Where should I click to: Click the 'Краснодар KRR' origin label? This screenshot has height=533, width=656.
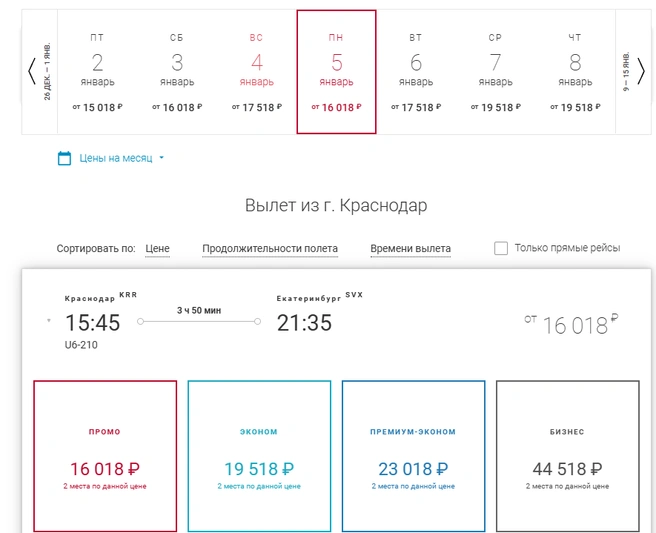[x=101, y=297]
